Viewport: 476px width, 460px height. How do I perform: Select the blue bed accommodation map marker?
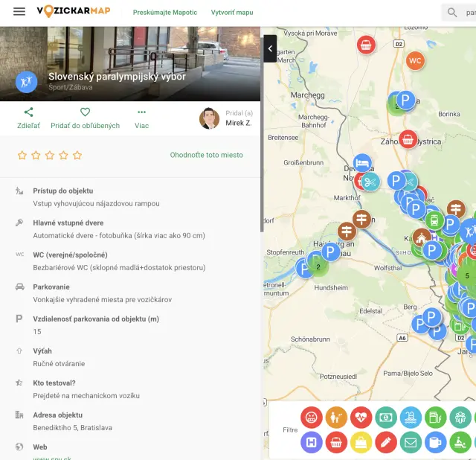(x=362, y=163)
